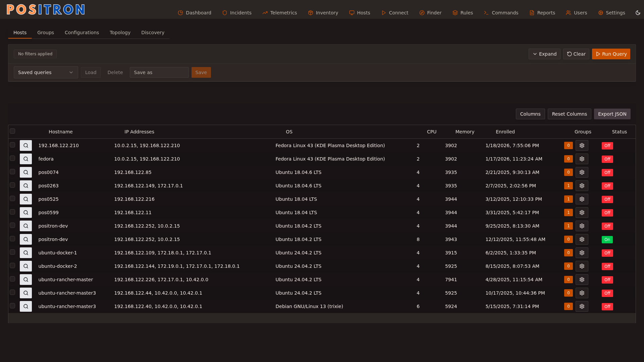Click Export JSON button
The height and width of the screenshot is (362, 644).
[612, 114]
